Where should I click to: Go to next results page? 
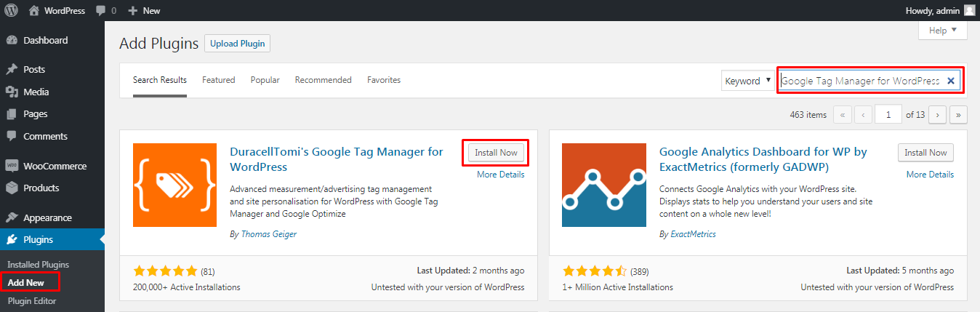938,114
